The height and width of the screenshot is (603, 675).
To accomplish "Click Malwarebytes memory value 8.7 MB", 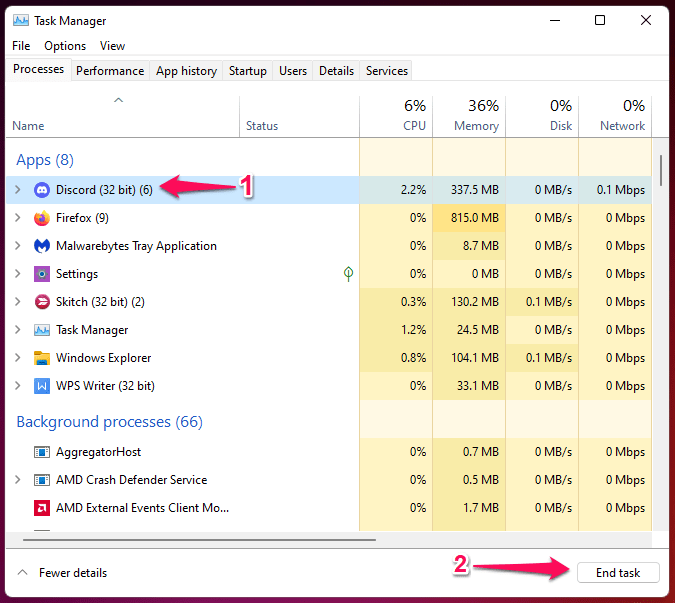I will 480,246.
